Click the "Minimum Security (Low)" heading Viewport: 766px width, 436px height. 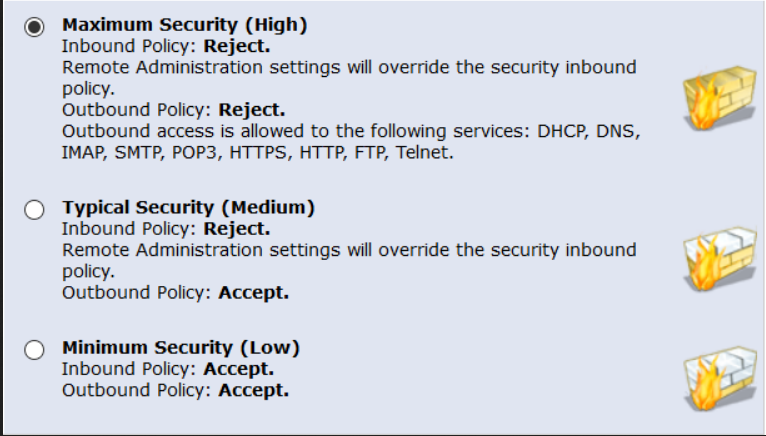click(x=181, y=348)
